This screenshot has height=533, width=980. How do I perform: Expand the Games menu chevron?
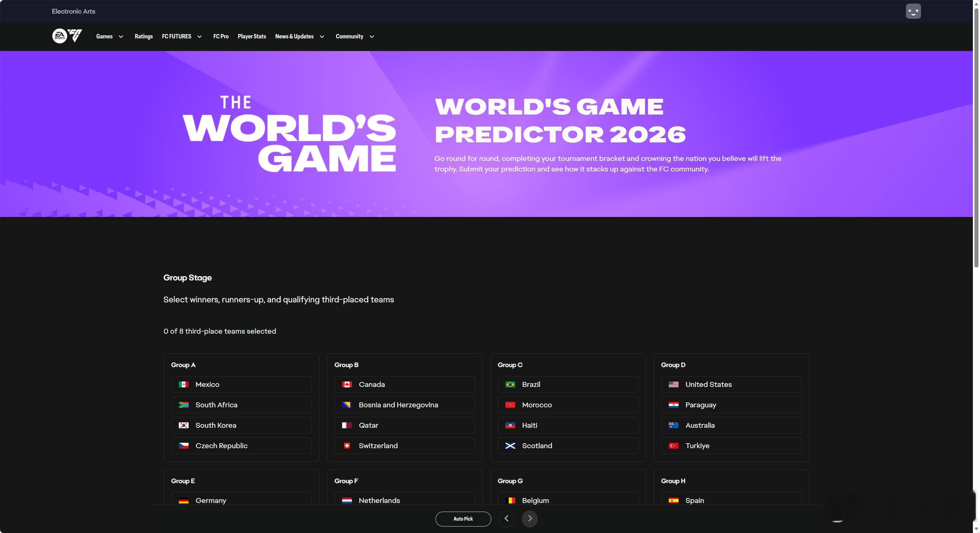point(121,37)
